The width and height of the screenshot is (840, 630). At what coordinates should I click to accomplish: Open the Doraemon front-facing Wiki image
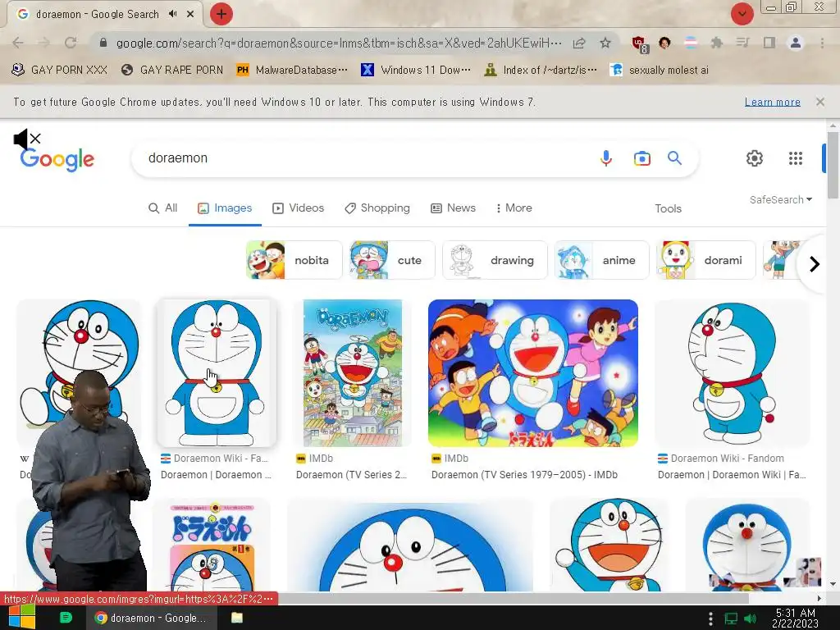(x=217, y=373)
